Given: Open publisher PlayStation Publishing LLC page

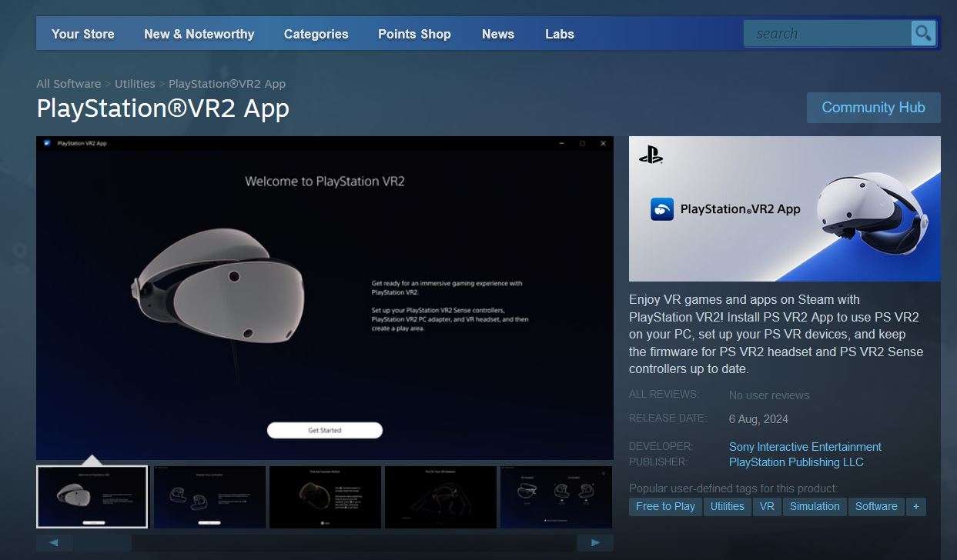Looking at the screenshot, I should 796,462.
